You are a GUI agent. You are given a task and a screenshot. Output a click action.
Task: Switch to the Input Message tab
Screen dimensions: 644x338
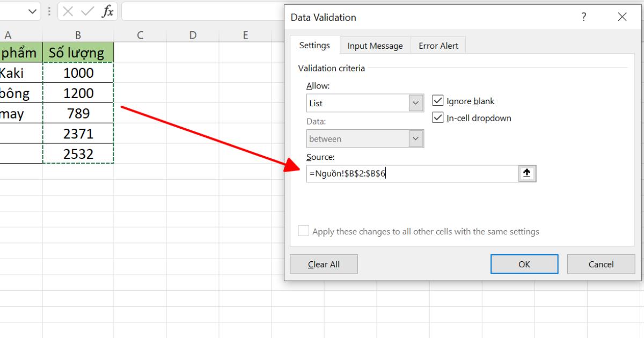375,46
